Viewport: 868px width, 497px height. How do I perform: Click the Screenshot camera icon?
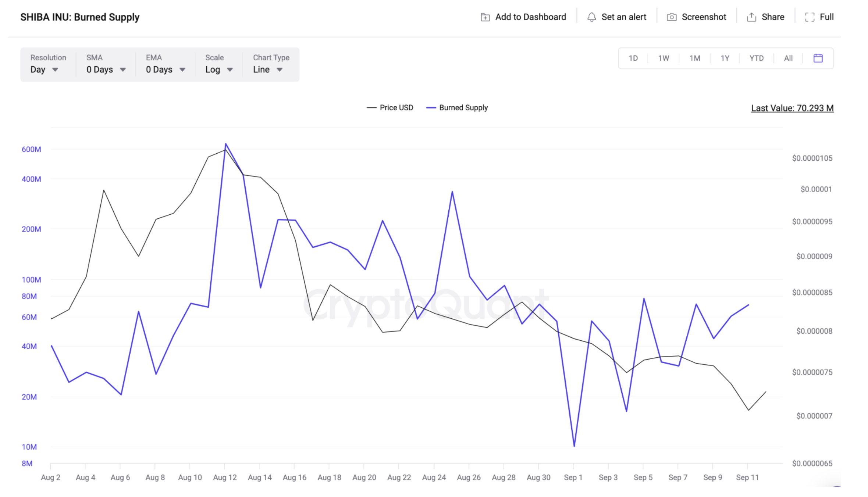[x=672, y=17]
